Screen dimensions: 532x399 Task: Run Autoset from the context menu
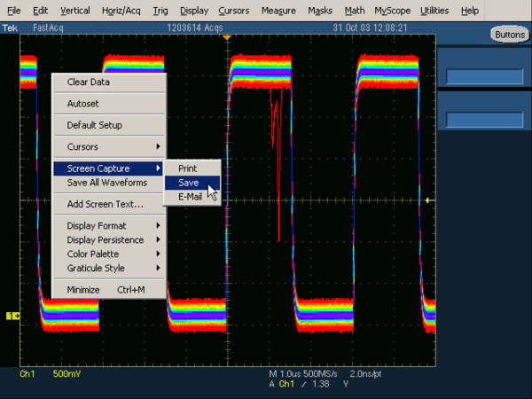[83, 104]
